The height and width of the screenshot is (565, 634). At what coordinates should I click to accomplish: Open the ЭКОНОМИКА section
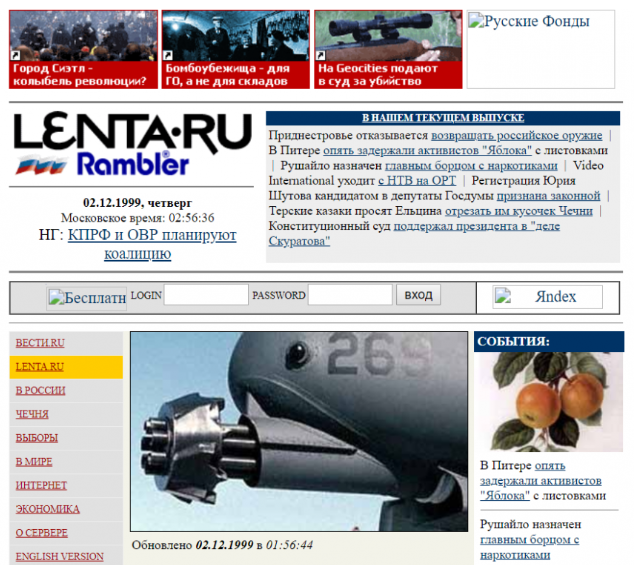[48, 509]
